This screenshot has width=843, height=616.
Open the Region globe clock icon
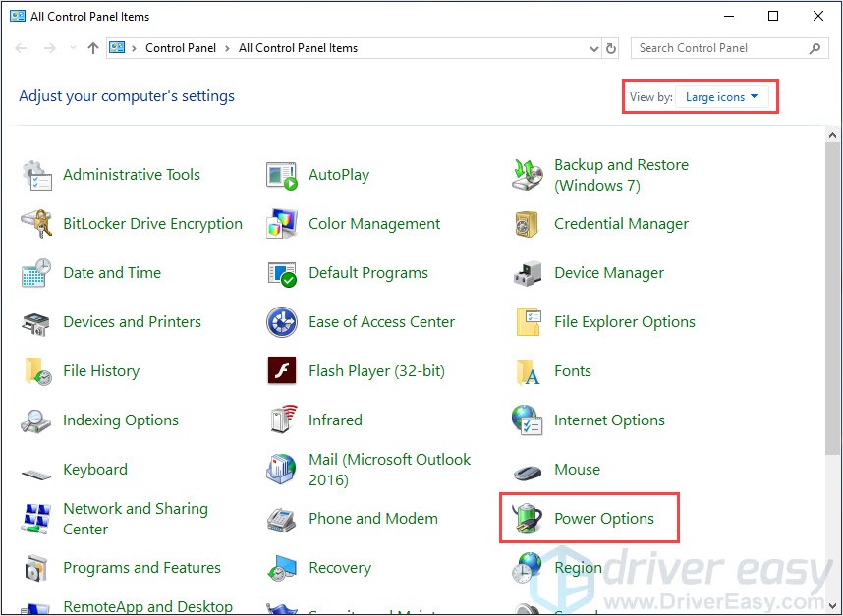coord(527,568)
